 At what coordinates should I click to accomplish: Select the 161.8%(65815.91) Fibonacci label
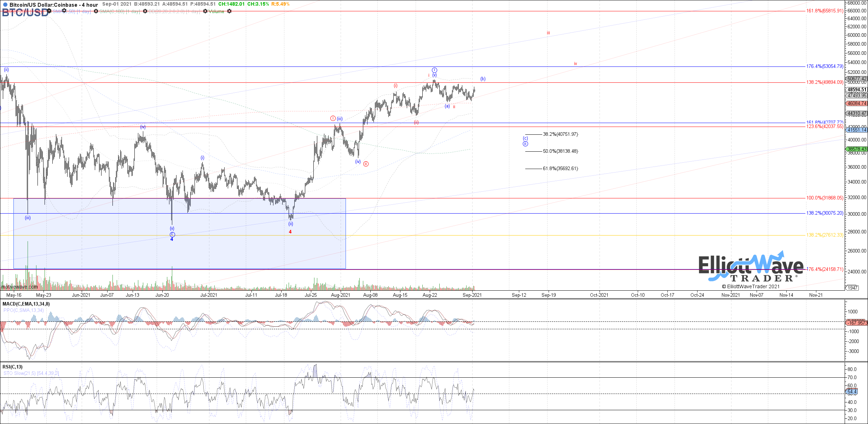click(x=824, y=11)
